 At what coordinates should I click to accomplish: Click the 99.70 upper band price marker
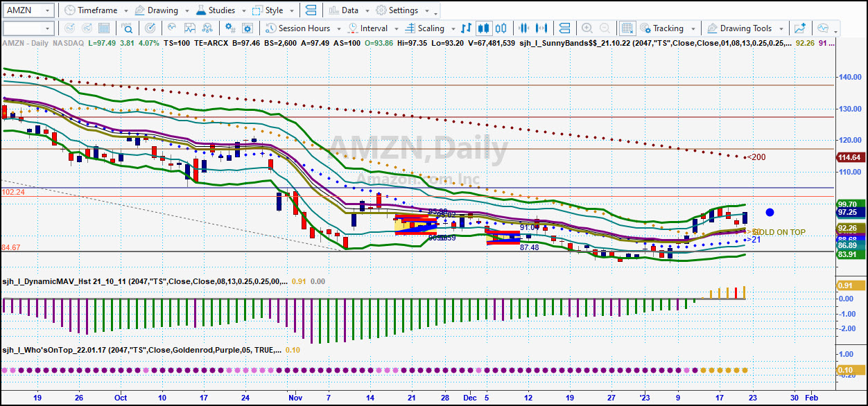coord(849,204)
